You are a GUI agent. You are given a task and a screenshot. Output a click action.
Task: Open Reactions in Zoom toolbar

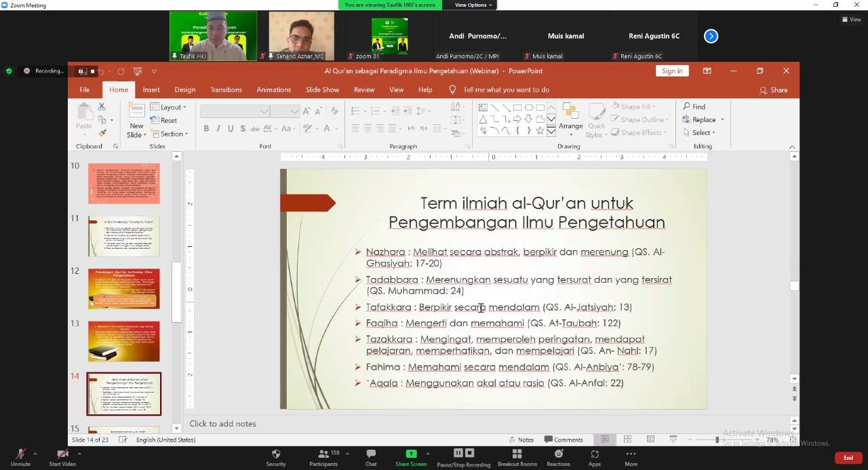[558, 458]
